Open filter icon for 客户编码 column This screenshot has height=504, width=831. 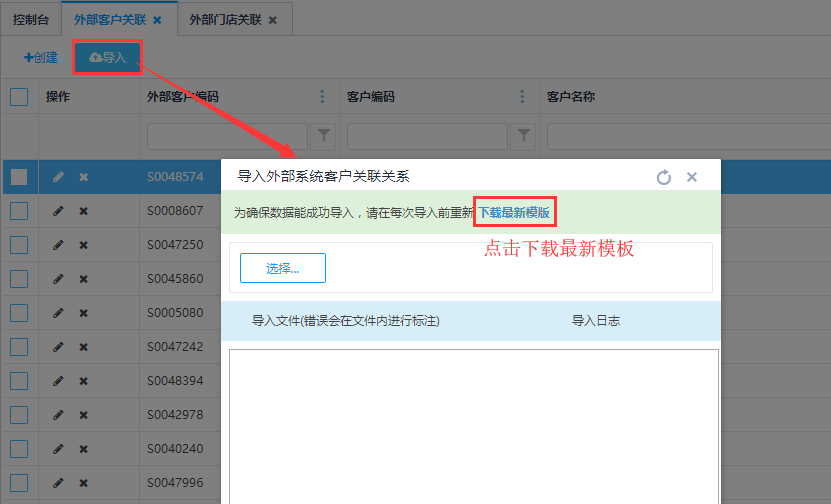tap(522, 134)
